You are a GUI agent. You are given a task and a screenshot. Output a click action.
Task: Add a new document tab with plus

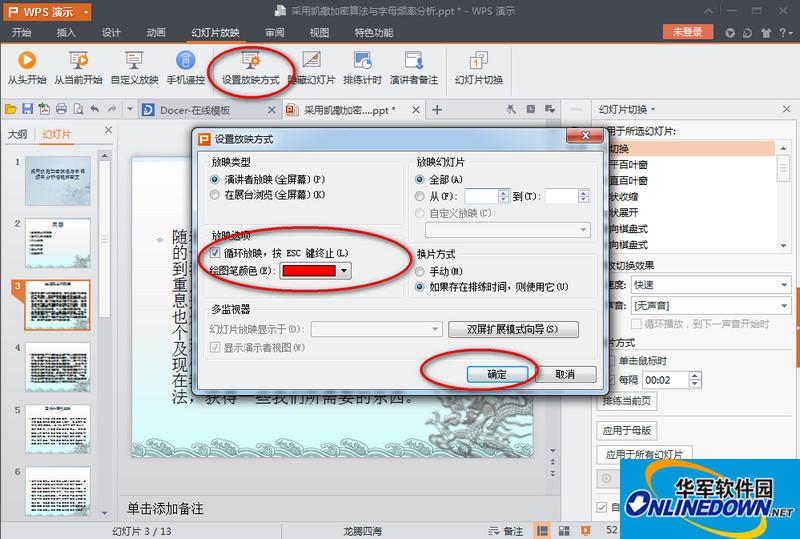click(x=437, y=109)
